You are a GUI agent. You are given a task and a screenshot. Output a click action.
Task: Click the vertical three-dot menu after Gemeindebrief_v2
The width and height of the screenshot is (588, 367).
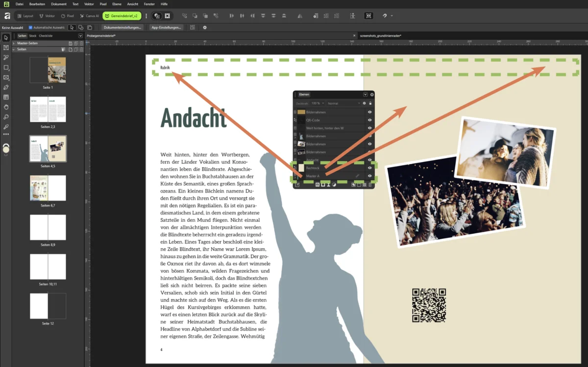tap(146, 16)
